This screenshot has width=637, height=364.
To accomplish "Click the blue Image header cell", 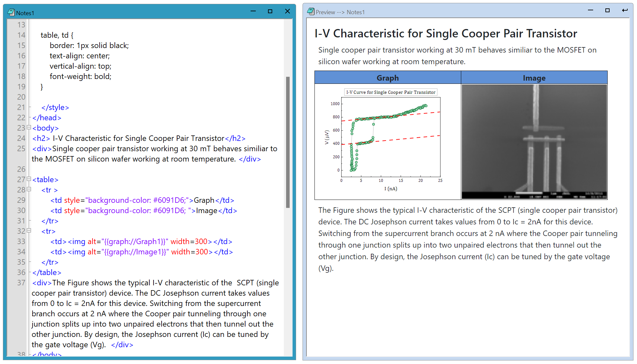I will 534,78.
